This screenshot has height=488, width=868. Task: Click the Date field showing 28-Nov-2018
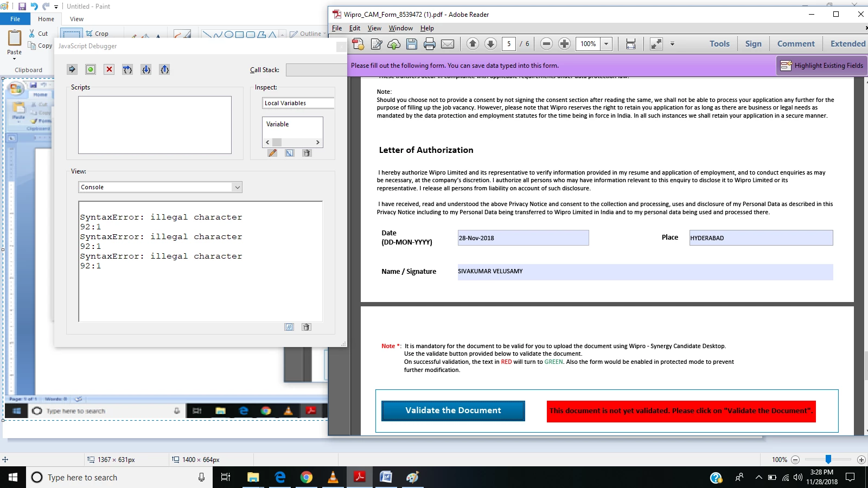pos(523,238)
